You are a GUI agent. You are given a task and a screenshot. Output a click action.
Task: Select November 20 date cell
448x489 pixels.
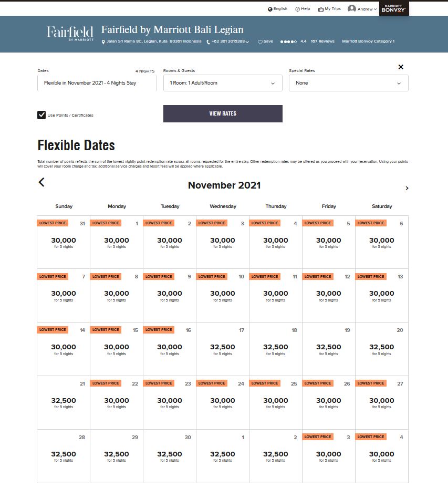coord(382,349)
